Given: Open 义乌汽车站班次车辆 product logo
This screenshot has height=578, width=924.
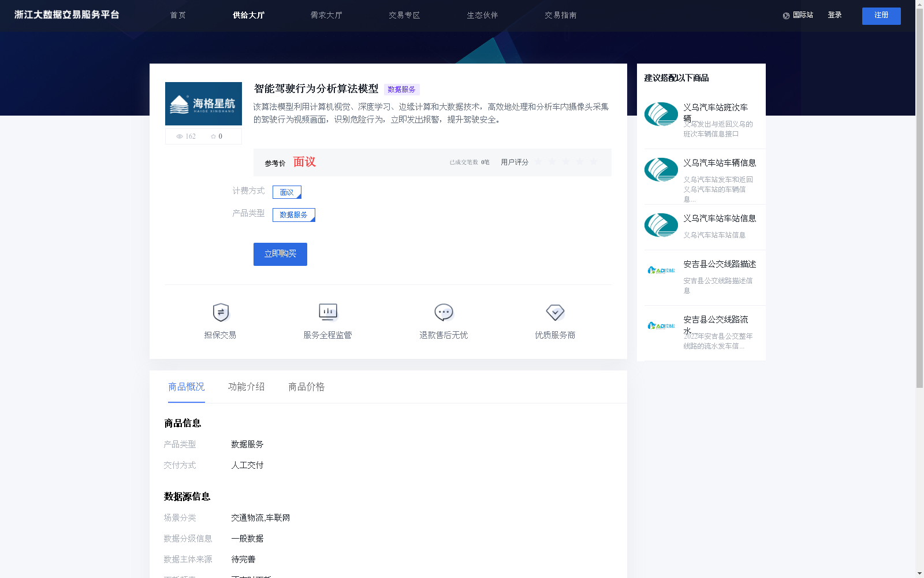Looking at the screenshot, I should tap(661, 114).
